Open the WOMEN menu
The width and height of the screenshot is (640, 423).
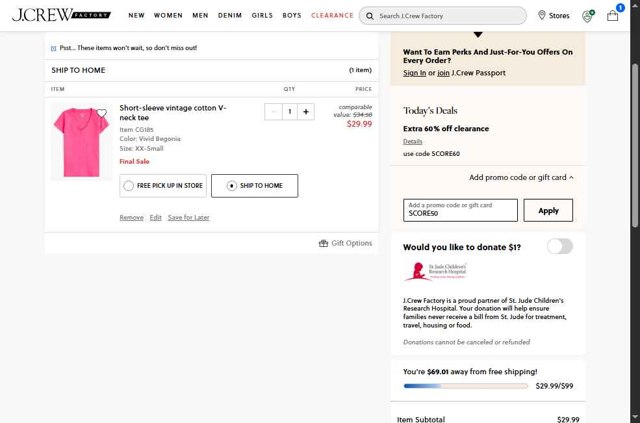coord(168,16)
